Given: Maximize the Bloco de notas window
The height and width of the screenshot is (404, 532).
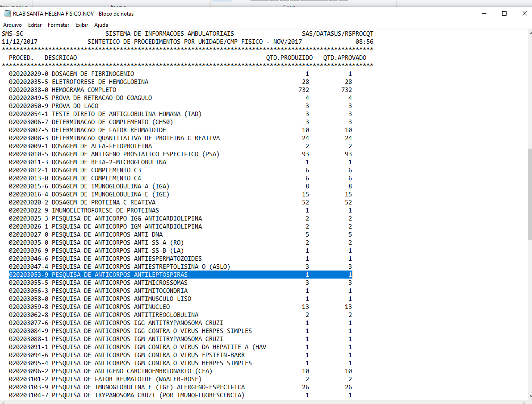Looking at the screenshot, I should click(504, 13).
